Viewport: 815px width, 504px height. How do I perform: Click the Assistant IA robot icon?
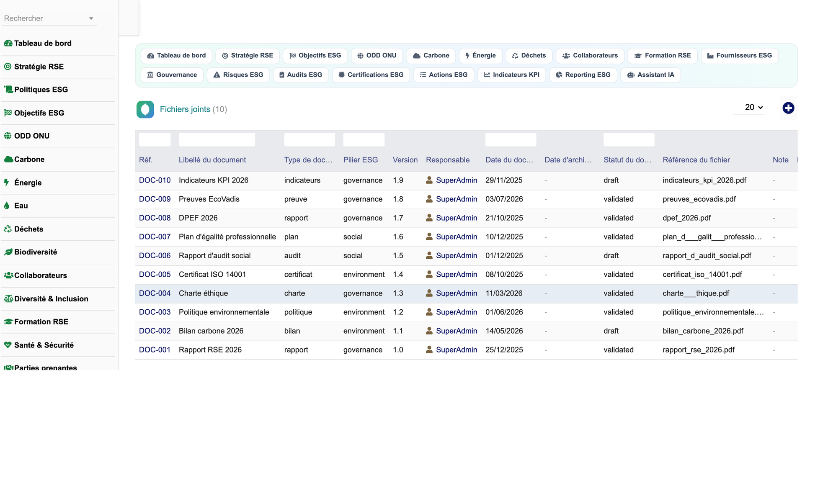coord(631,75)
